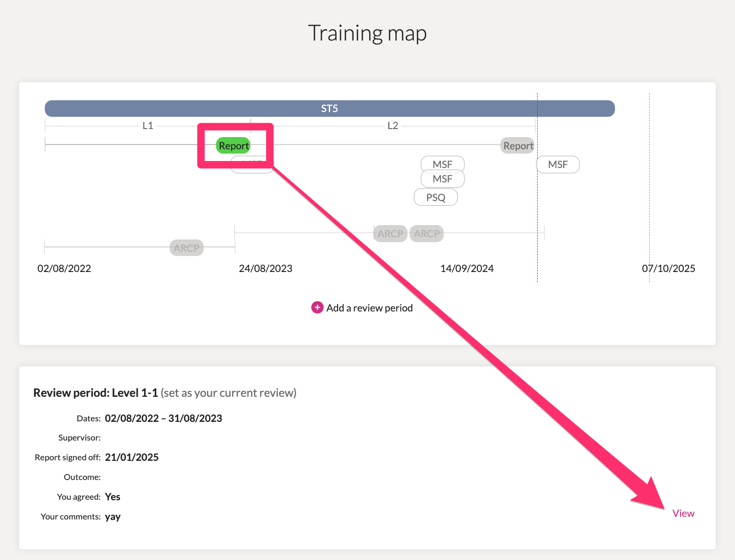Viewport: 735px width, 560px height.
Task: Select the first ARCP marker of the adjacent pair
Action: point(390,234)
